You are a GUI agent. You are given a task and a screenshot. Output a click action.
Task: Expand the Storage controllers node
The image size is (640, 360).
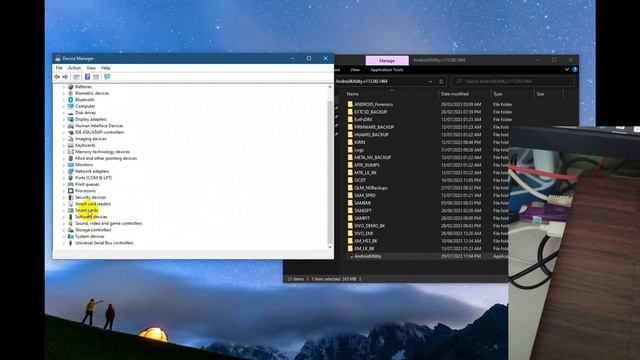64,230
